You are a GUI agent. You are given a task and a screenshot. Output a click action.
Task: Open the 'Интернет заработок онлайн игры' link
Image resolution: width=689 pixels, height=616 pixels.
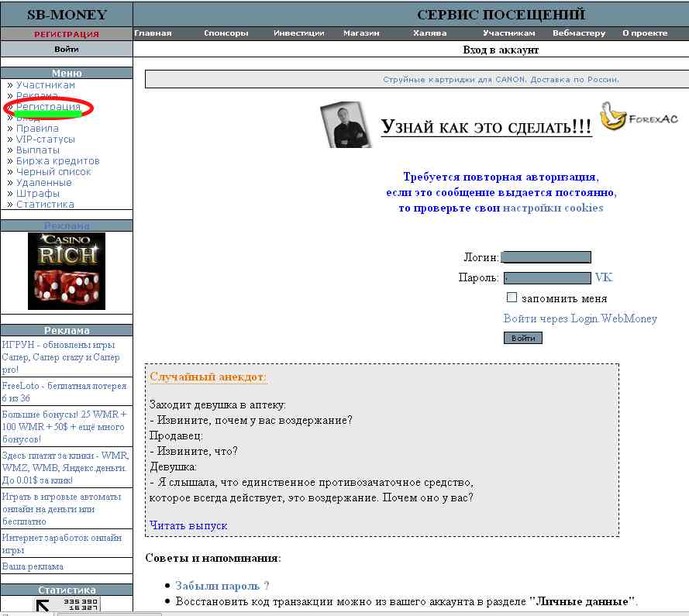coord(61,544)
